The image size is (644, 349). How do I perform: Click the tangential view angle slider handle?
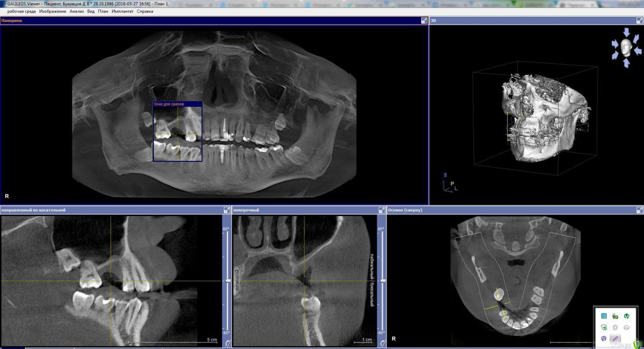coord(228,280)
